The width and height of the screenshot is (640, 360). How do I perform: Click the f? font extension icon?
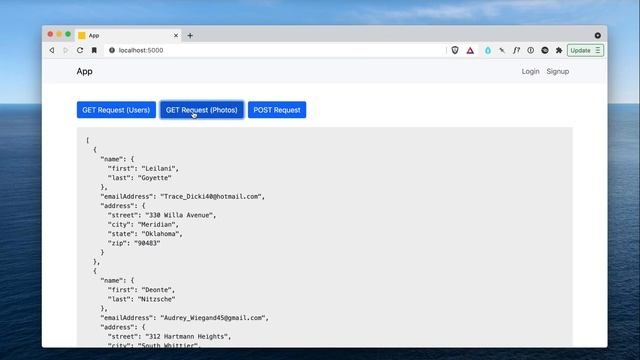tap(516, 50)
